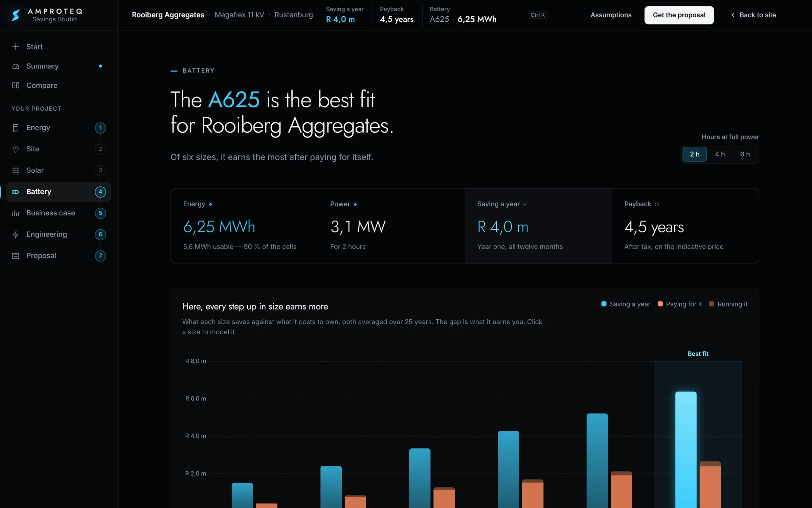Viewport: 812px width, 508px height.
Task: Click the small arrow beside Saving a year card label
Action: click(x=525, y=204)
